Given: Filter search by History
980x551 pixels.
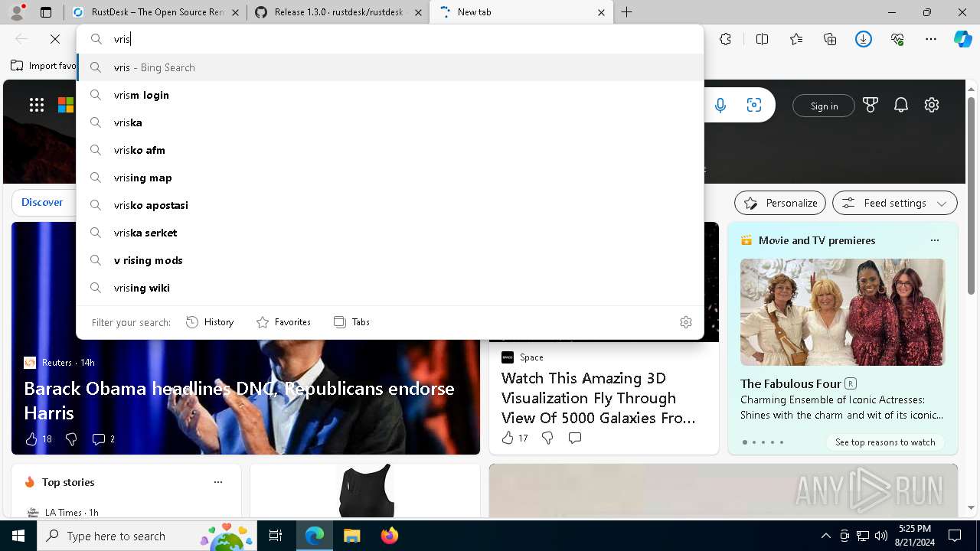Looking at the screenshot, I should click(x=210, y=322).
